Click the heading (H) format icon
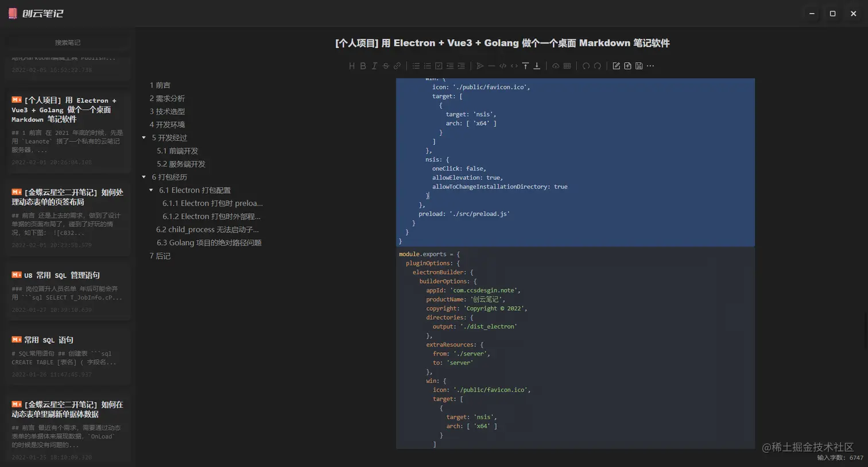 [352, 66]
